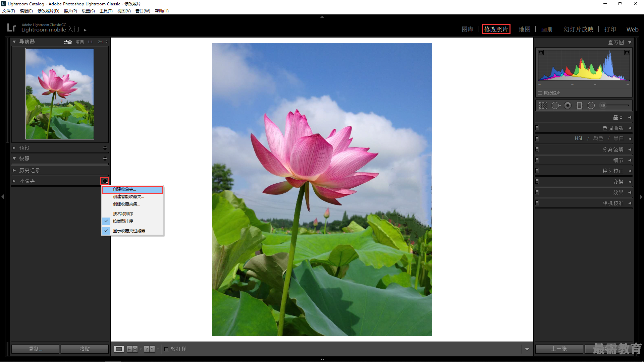Click the Reference view RA button
Viewport: 644px width, 362px height.
point(132,349)
